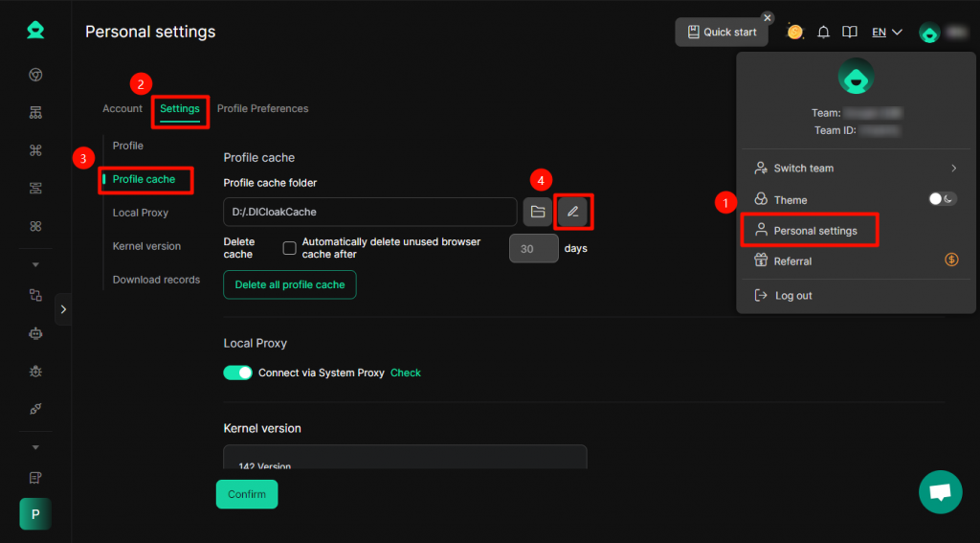Screen dimensions: 980x543
Task: Switch to the Profile Preferences tab
Action: click(x=262, y=109)
